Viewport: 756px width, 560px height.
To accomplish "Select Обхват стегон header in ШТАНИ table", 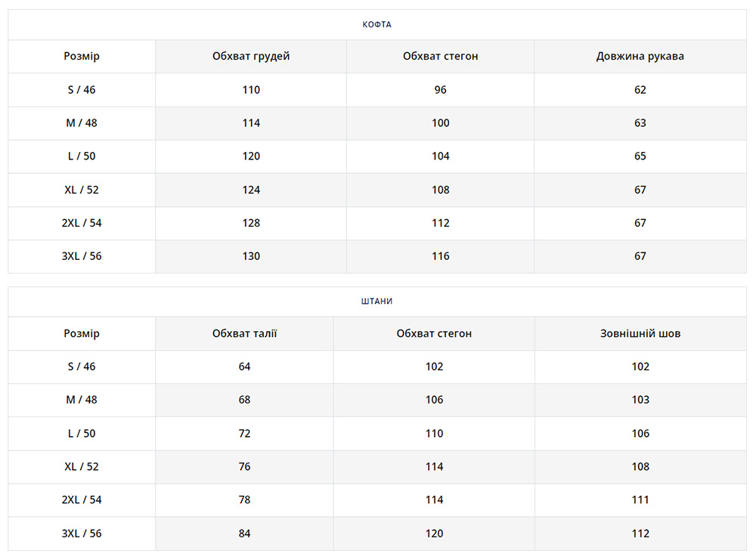I will (x=434, y=333).
